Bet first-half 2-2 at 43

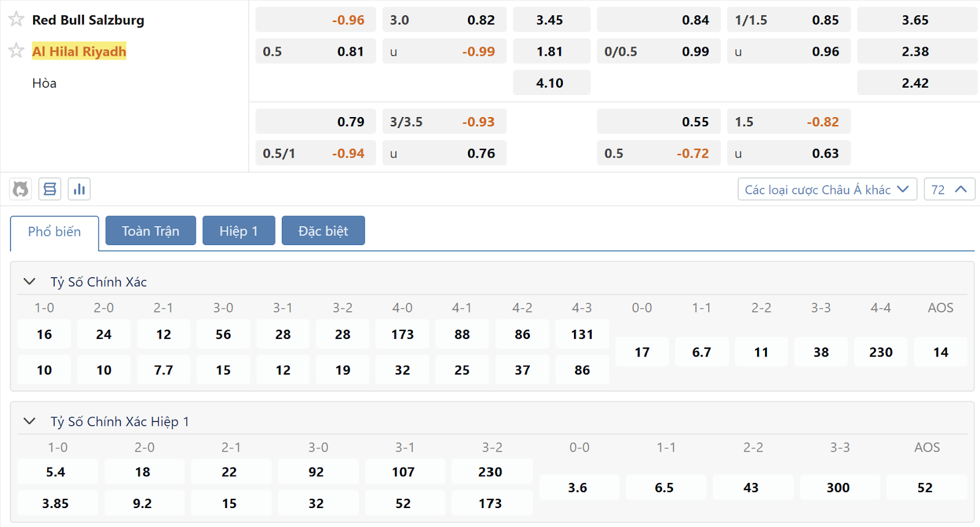[x=753, y=488]
